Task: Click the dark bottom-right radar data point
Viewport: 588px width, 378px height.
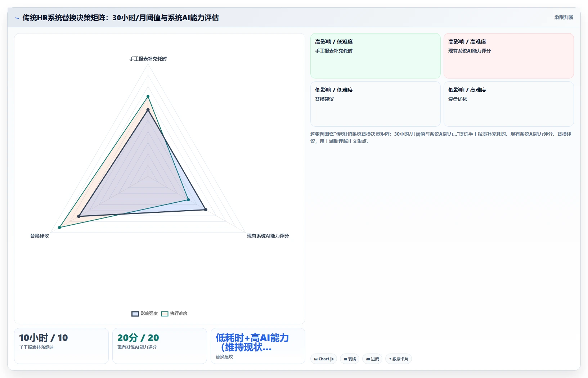Action: (206, 210)
